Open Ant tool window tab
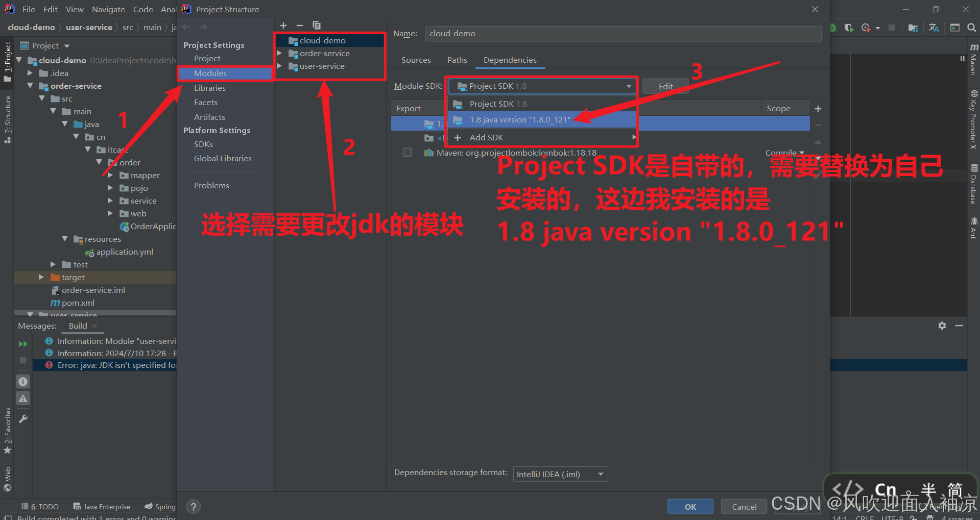This screenshot has width=980, height=520. (974, 228)
